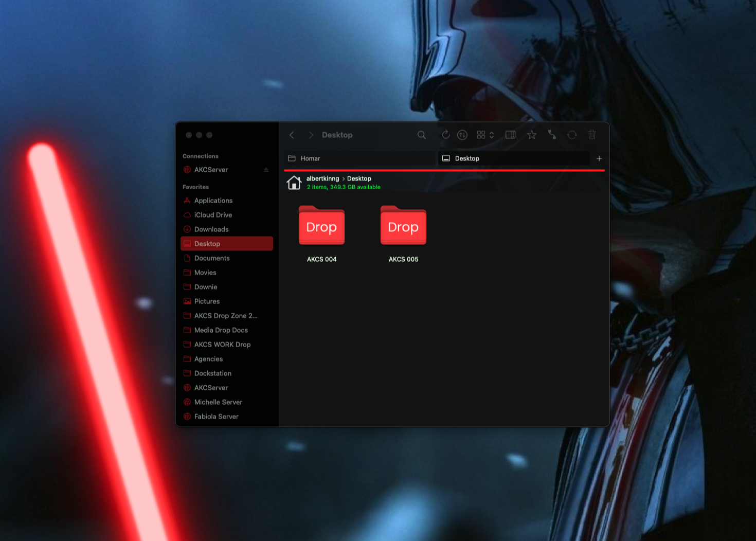Click the home icon in path bar
The height and width of the screenshot is (541, 756).
click(x=294, y=183)
